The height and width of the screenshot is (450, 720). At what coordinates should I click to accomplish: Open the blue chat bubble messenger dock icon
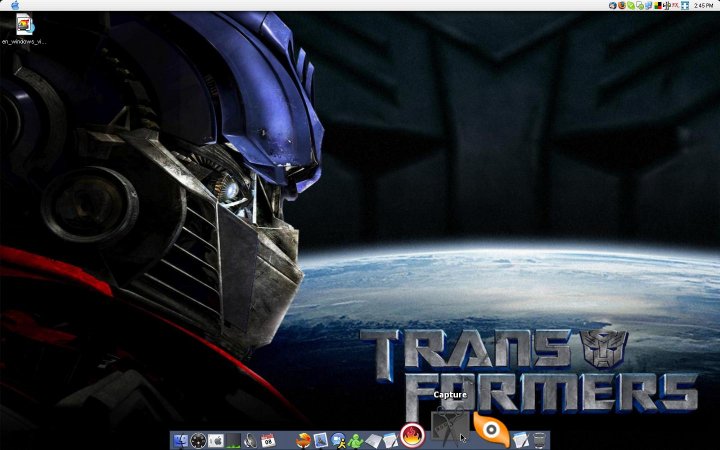point(338,441)
